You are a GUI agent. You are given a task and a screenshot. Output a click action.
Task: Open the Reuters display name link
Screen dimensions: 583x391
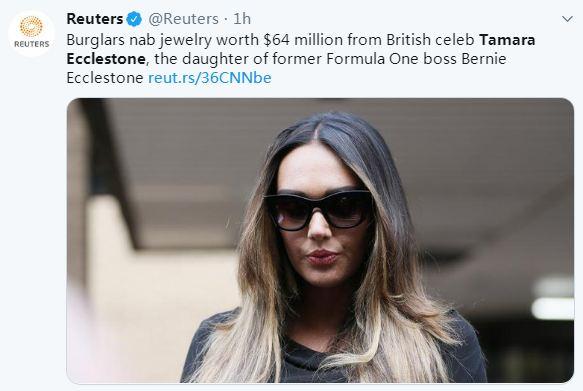tap(94, 19)
